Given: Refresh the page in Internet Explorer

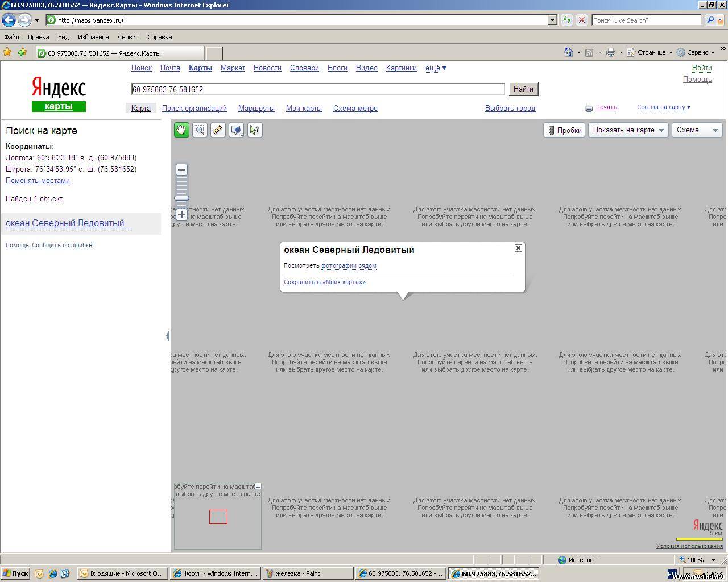Looking at the screenshot, I should pyautogui.click(x=567, y=20).
